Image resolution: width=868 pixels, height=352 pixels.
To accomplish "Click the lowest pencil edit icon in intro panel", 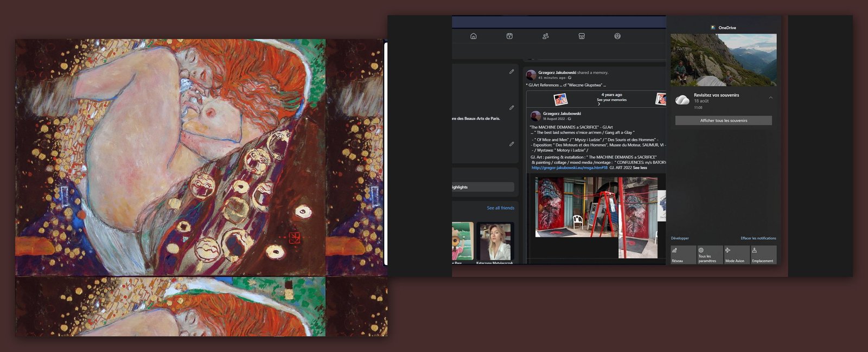I will click(x=511, y=144).
